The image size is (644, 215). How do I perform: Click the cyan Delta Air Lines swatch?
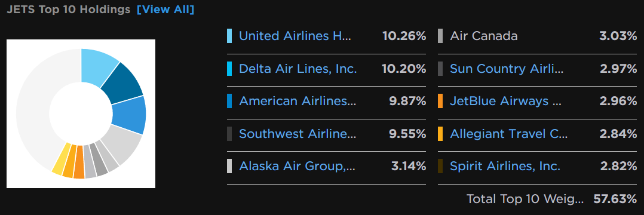pos(229,69)
